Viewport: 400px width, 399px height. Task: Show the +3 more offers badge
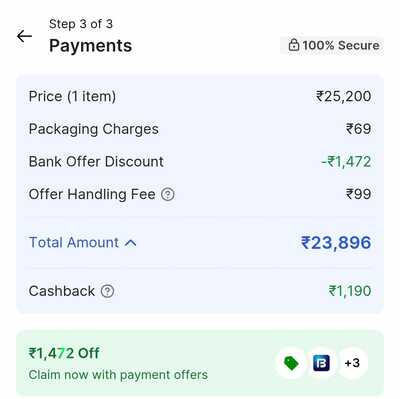coord(352,363)
